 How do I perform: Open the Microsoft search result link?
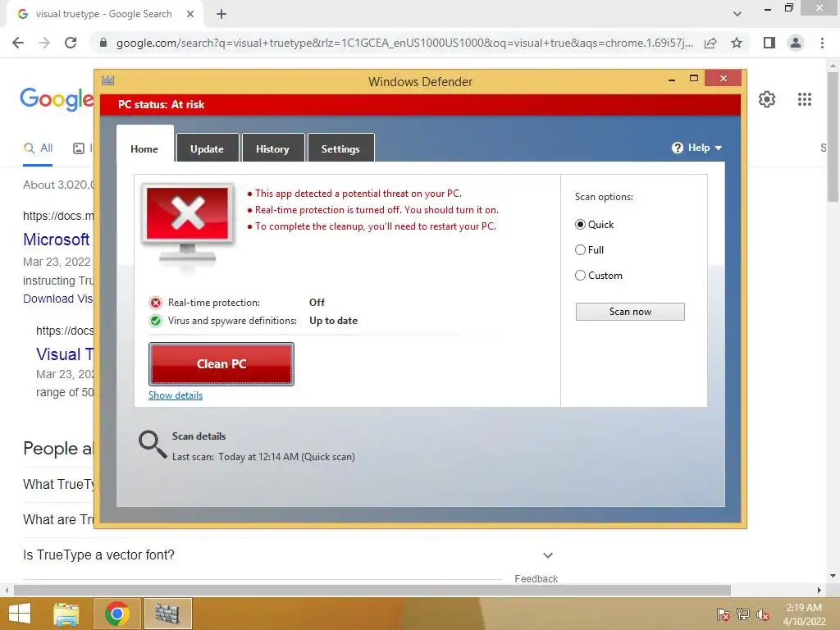[57, 240]
